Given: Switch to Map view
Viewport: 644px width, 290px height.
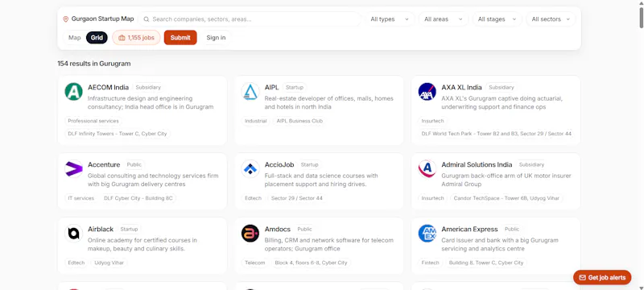Looking at the screenshot, I should 74,38.
